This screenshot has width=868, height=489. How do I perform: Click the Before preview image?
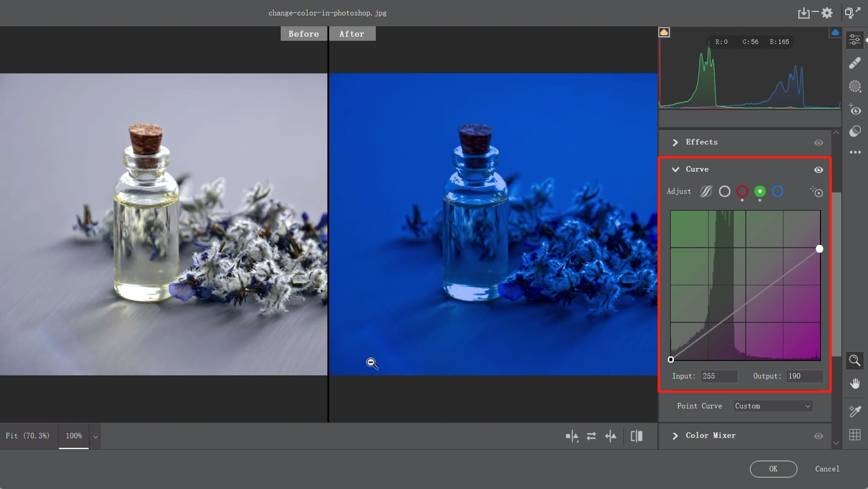tap(164, 224)
